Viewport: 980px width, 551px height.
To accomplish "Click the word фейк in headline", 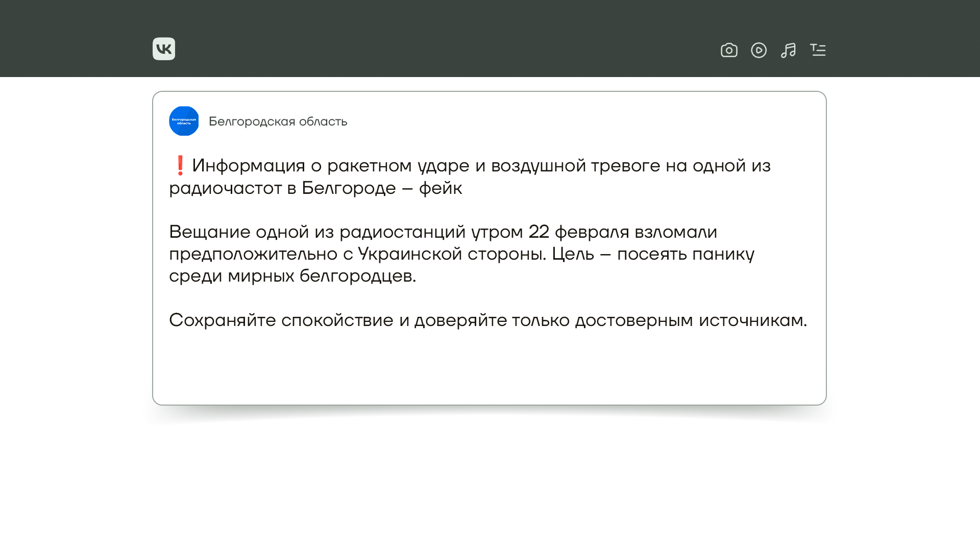I will tap(440, 188).
